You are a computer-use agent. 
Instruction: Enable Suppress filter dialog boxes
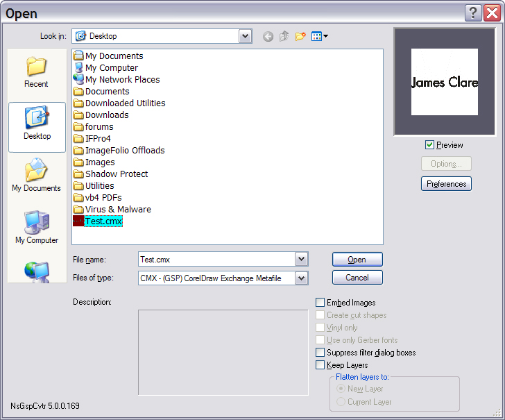pyautogui.click(x=320, y=352)
